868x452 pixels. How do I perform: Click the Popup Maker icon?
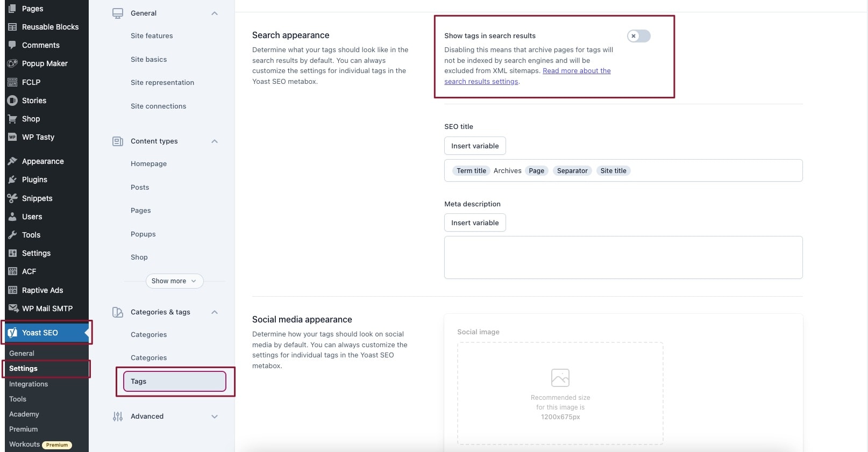tap(12, 63)
